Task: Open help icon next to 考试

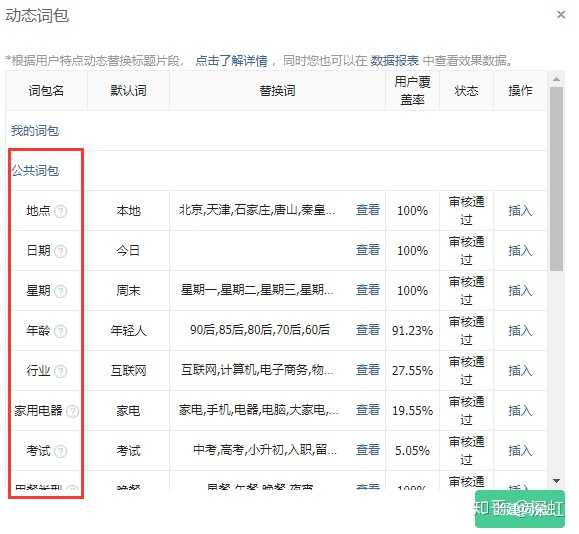Action: click(60, 451)
